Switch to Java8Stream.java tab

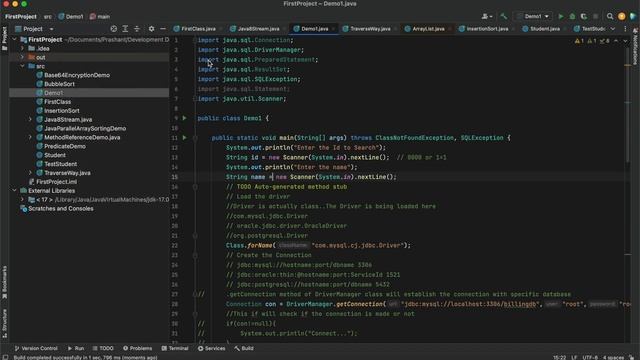pyautogui.click(x=258, y=29)
